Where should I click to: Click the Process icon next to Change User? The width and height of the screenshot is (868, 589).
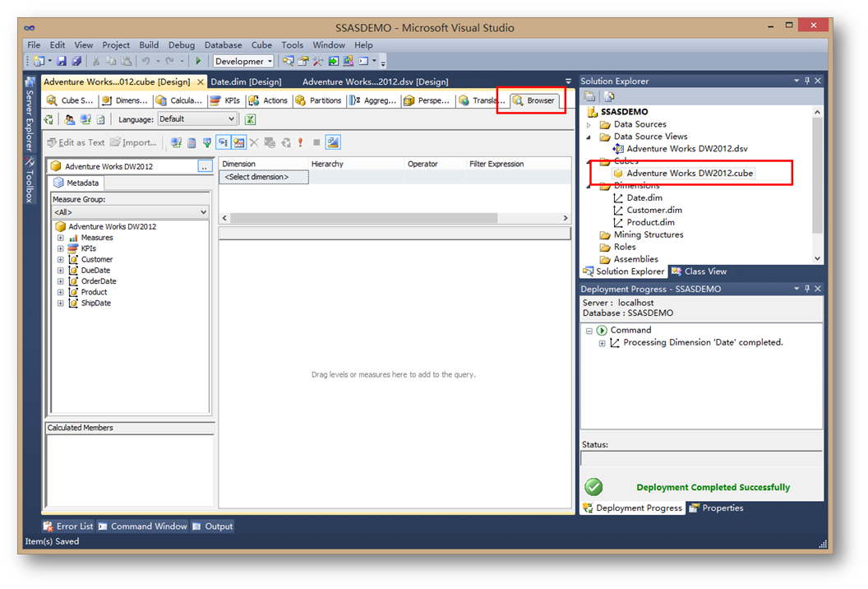[85, 119]
